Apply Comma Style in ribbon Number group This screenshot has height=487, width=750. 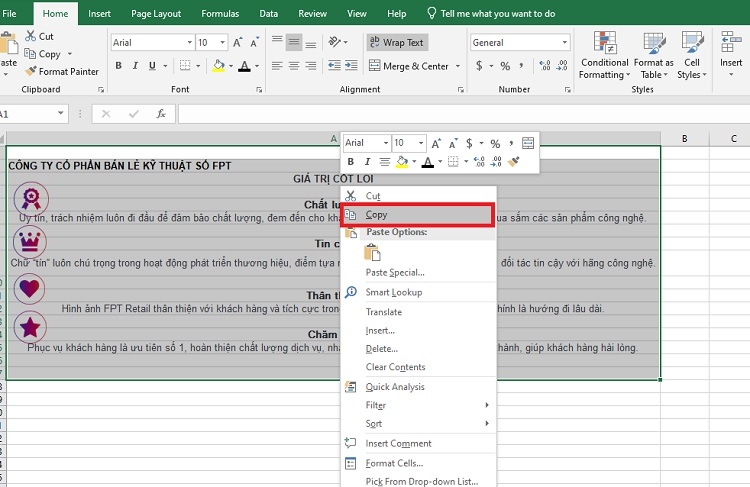click(x=521, y=66)
